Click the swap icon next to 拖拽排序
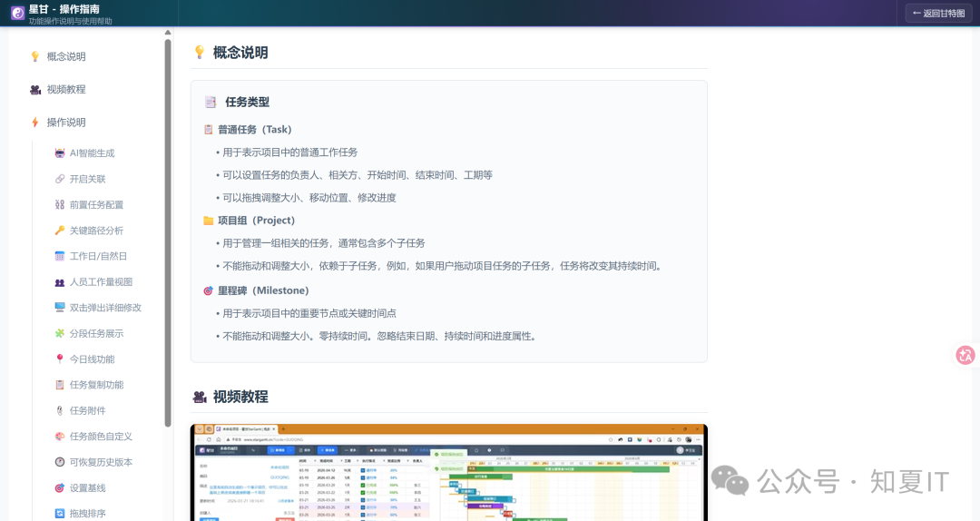 tap(59, 514)
